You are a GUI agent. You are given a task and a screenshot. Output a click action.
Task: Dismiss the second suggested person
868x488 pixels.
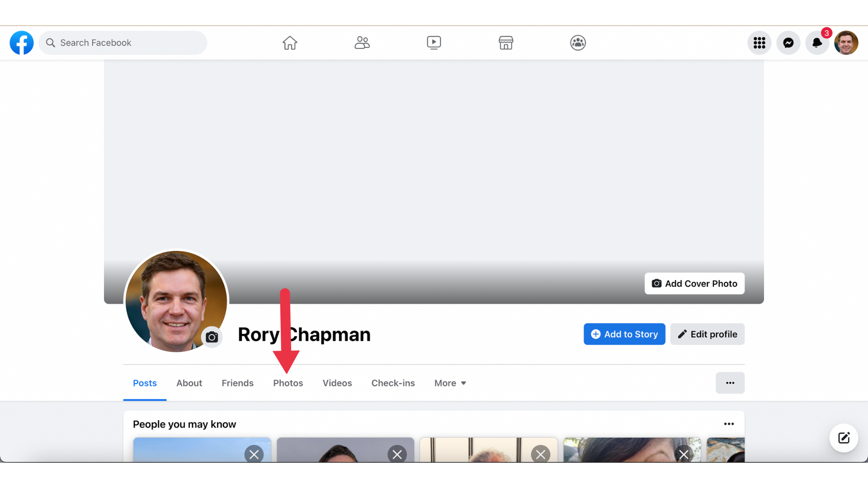click(397, 454)
